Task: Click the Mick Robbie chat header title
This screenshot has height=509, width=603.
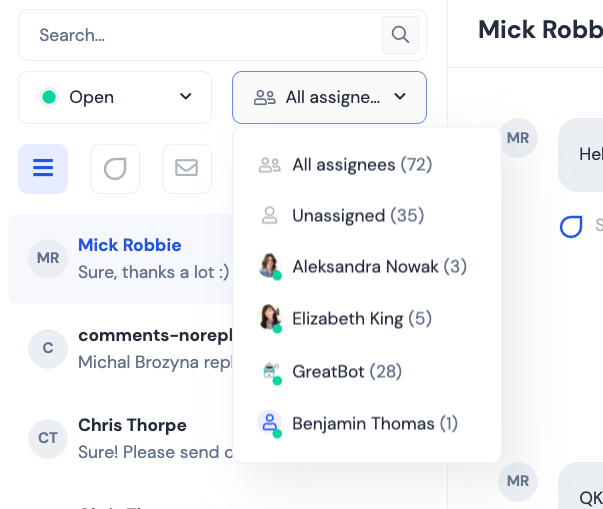Action: 540,30
